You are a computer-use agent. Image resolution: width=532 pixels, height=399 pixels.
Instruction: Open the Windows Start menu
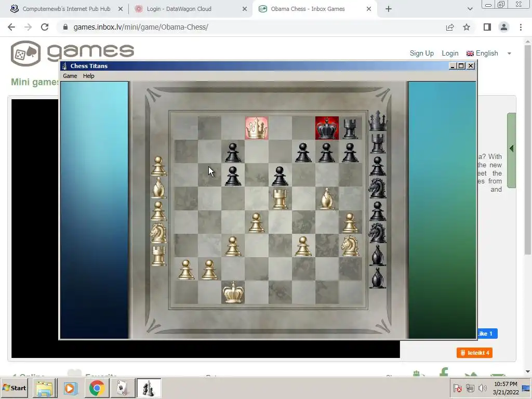[14, 388]
